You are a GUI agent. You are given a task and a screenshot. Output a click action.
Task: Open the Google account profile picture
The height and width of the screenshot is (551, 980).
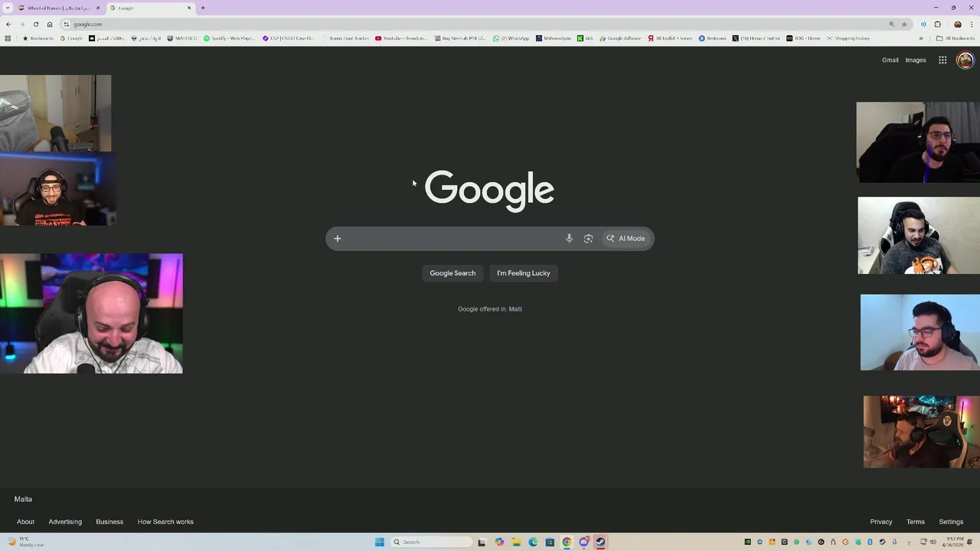point(965,60)
